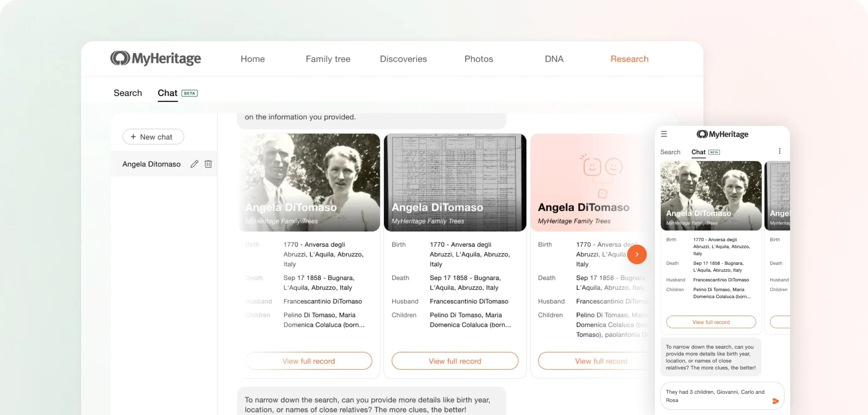
Task: Click the children names on second card
Action: click(x=470, y=320)
